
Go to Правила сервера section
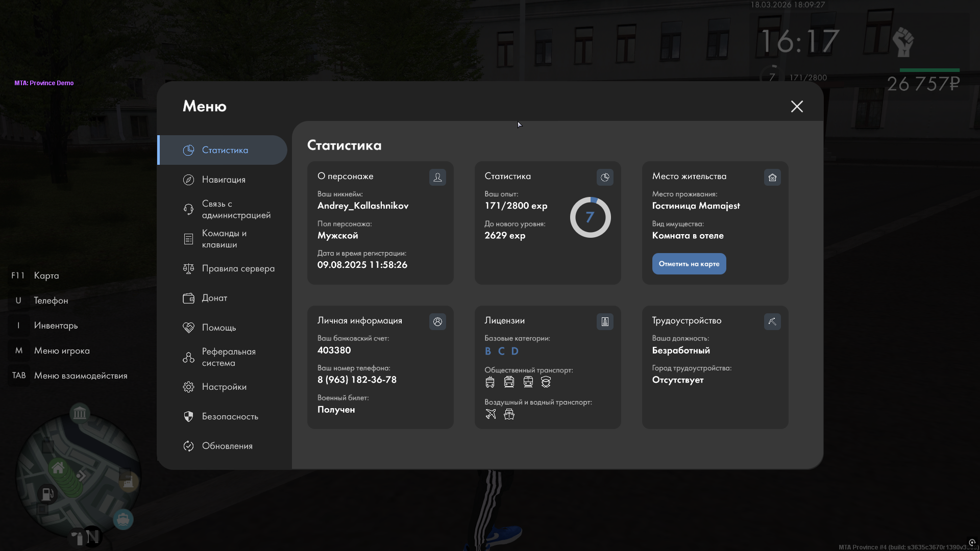(x=238, y=268)
